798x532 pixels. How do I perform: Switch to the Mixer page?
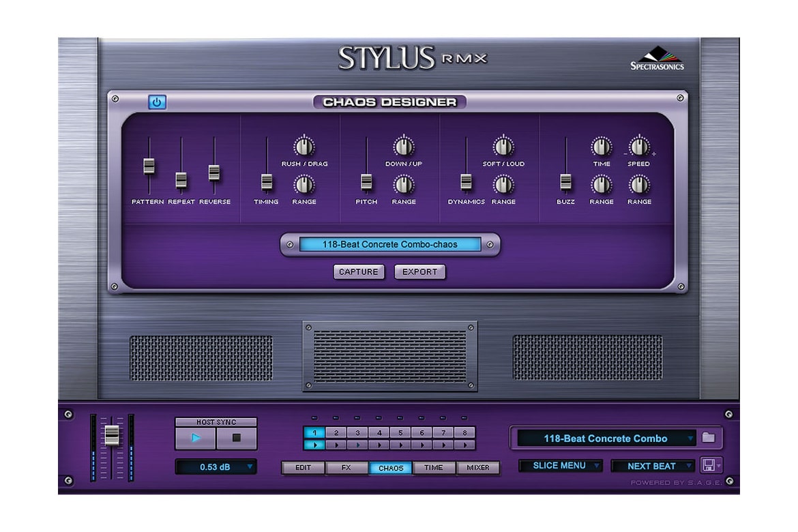click(x=478, y=467)
